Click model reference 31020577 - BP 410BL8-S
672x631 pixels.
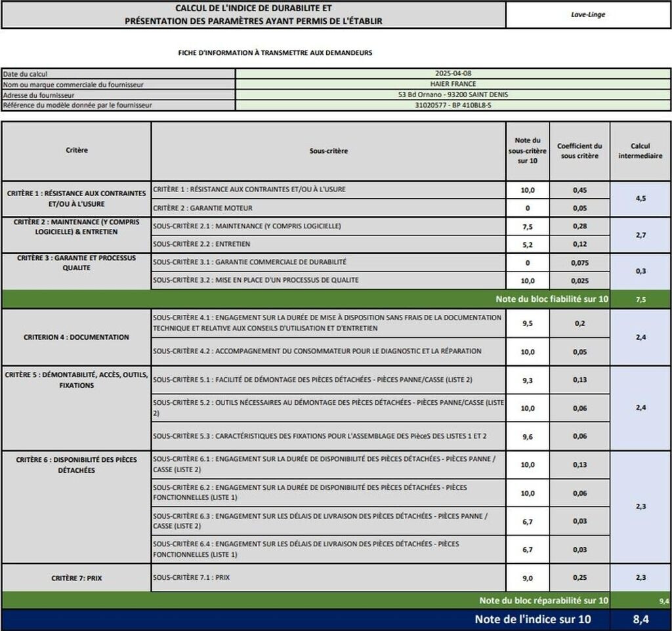pyautogui.click(x=453, y=105)
